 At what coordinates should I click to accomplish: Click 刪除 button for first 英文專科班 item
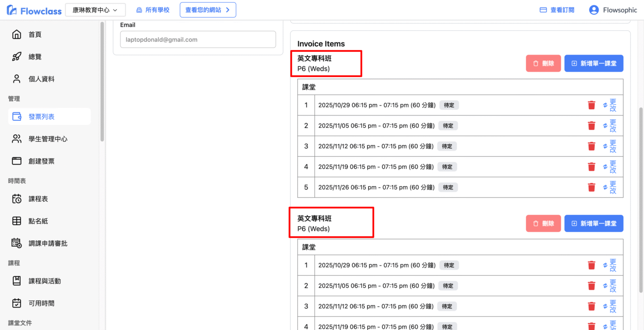point(543,64)
